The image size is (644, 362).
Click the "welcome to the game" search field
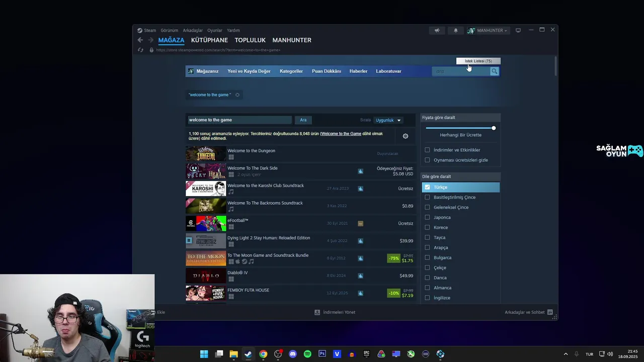[x=239, y=120]
